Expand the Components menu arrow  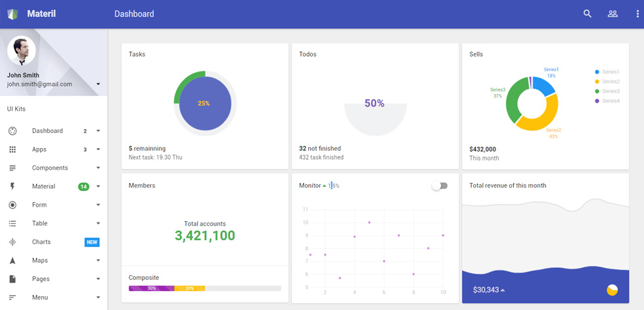click(x=98, y=168)
